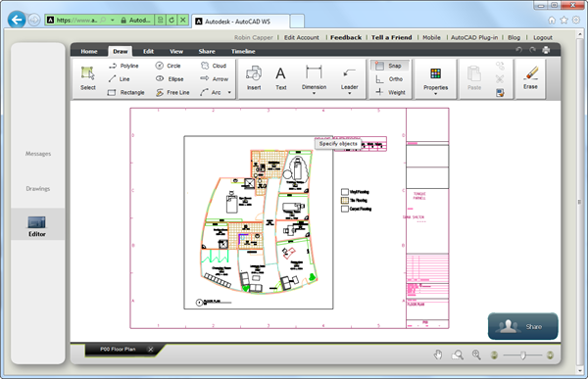Image resolution: width=588 pixels, height=379 pixels.
Task: Click the browser address field
Action: pos(76,21)
